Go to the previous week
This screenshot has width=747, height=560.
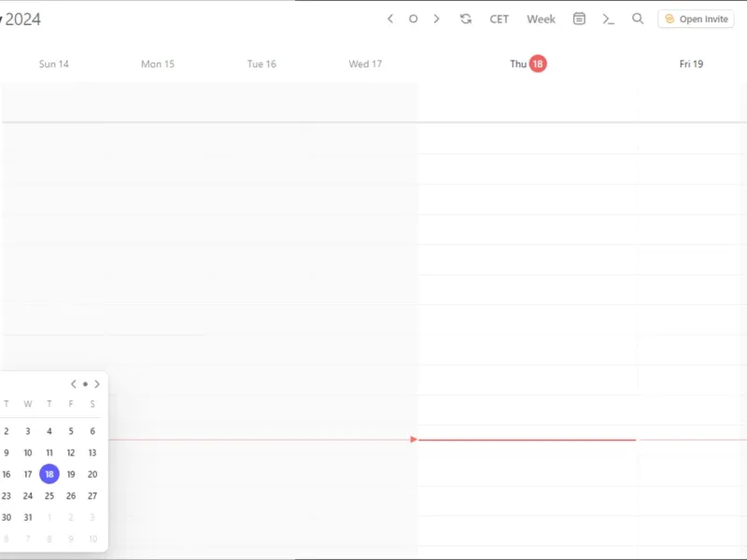[390, 19]
